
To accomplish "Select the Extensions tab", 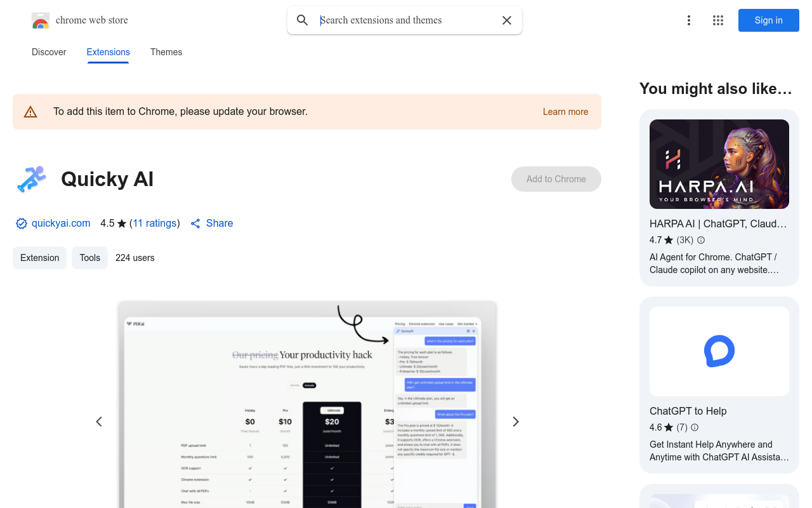I will [108, 52].
